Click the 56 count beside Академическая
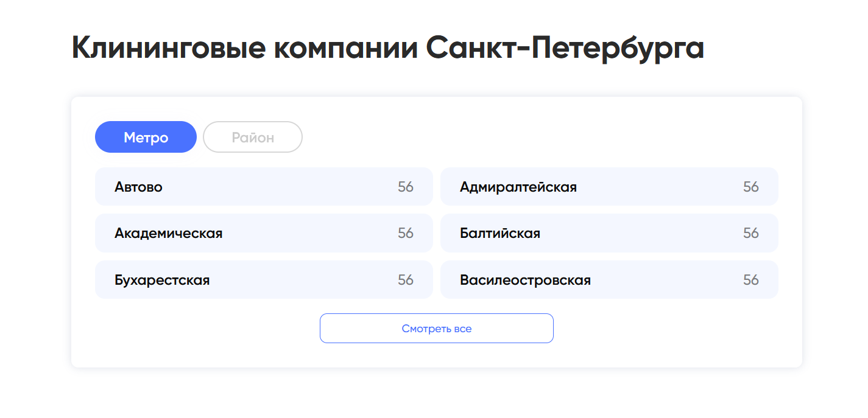This screenshot has height=418, width=868. 406,233
